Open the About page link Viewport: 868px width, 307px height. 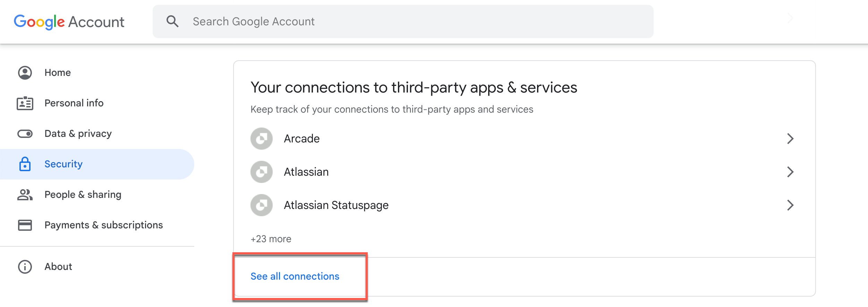point(97,267)
